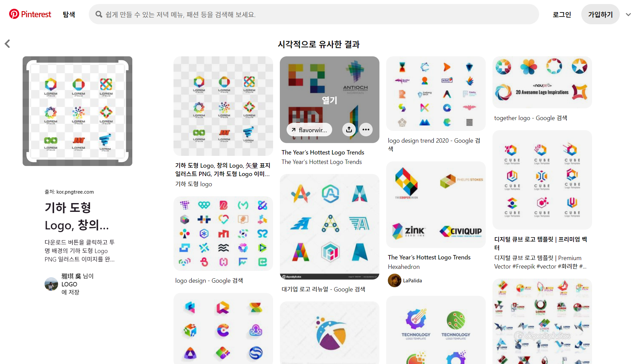
Task: Open the 5x5 colorful logo grid thumbnail
Action: pos(223,233)
